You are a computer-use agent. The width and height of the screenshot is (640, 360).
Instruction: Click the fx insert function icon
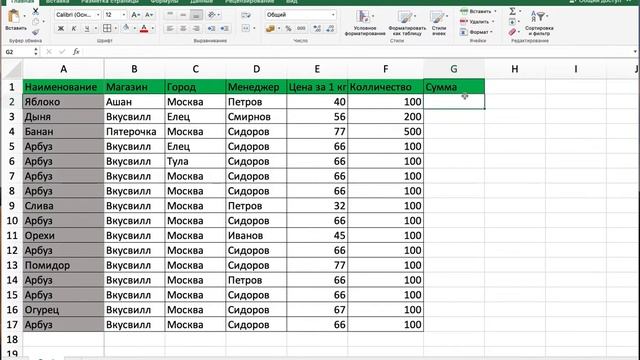click(x=76, y=51)
